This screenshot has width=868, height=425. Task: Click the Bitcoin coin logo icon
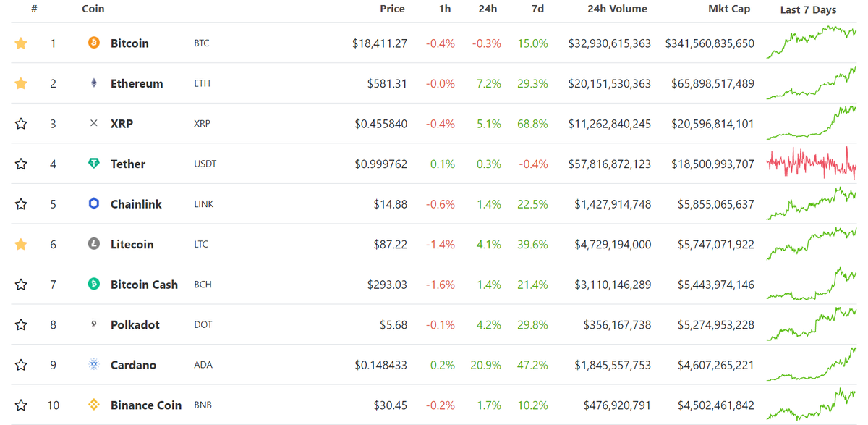pyautogui.click(x=94, y=43)
